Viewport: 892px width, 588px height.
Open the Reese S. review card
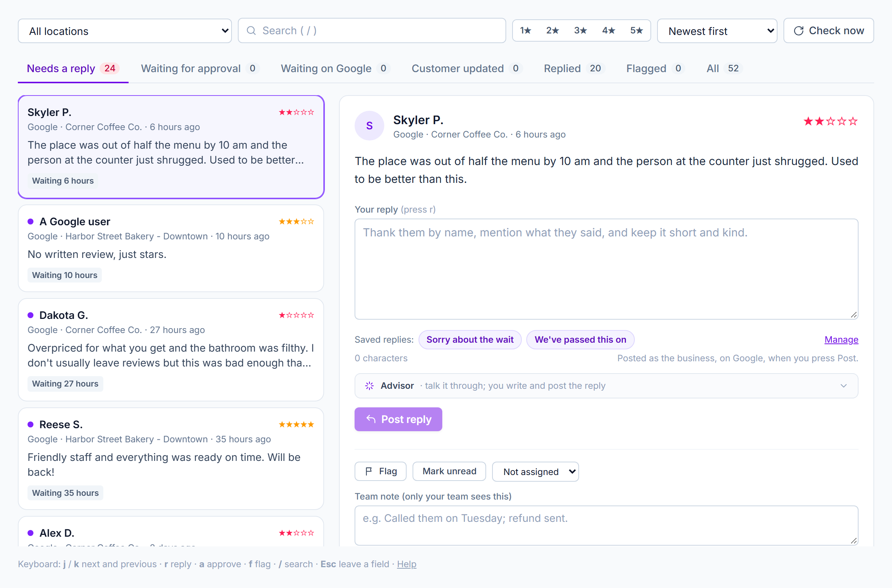point(171,459)
